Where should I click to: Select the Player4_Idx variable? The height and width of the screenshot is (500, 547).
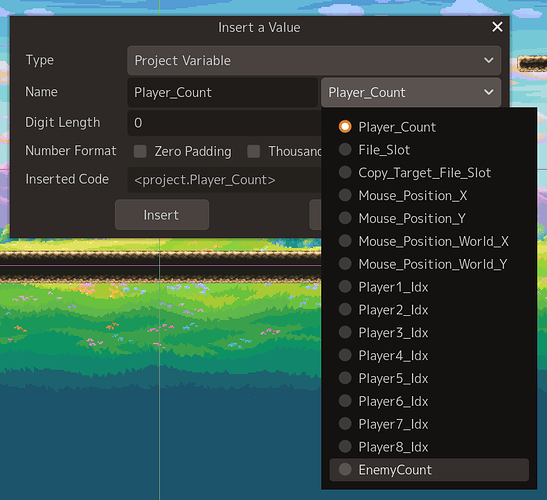[429, 356]
